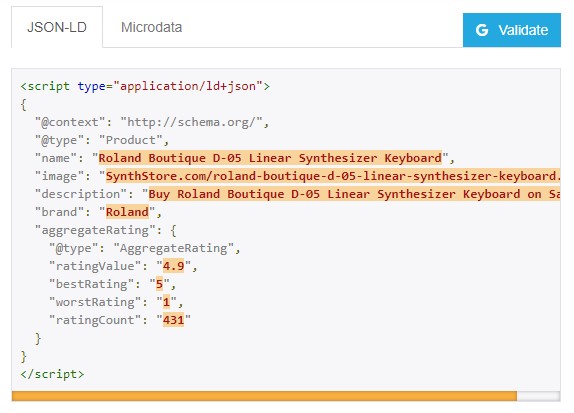
Task: Click the bestRating value '5'
Action: click(159, 284)
